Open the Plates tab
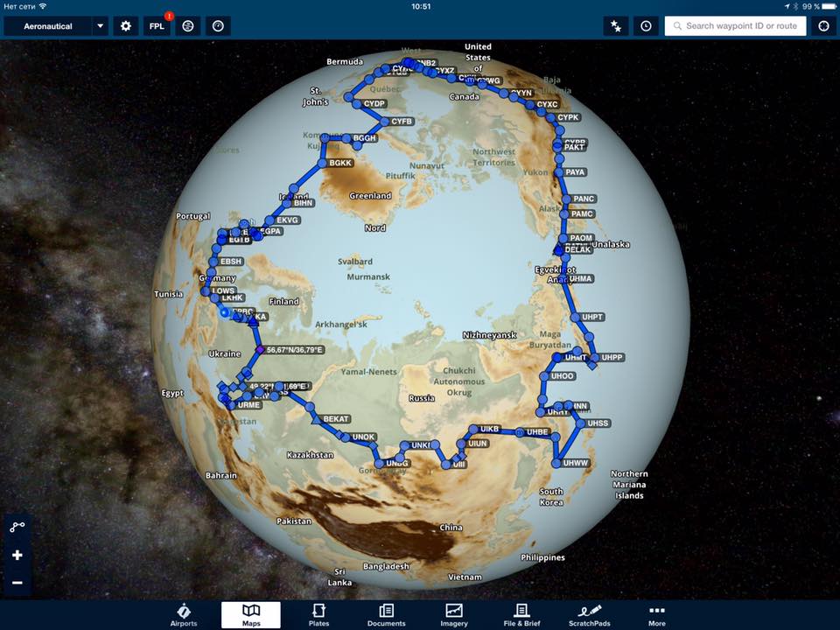 [x=318, y=615]
